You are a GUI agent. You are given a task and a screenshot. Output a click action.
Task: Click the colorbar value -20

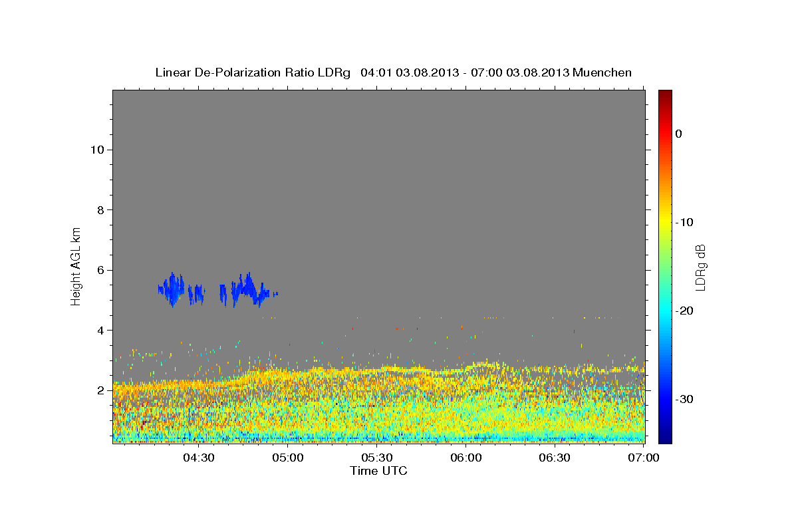point(684,311)
